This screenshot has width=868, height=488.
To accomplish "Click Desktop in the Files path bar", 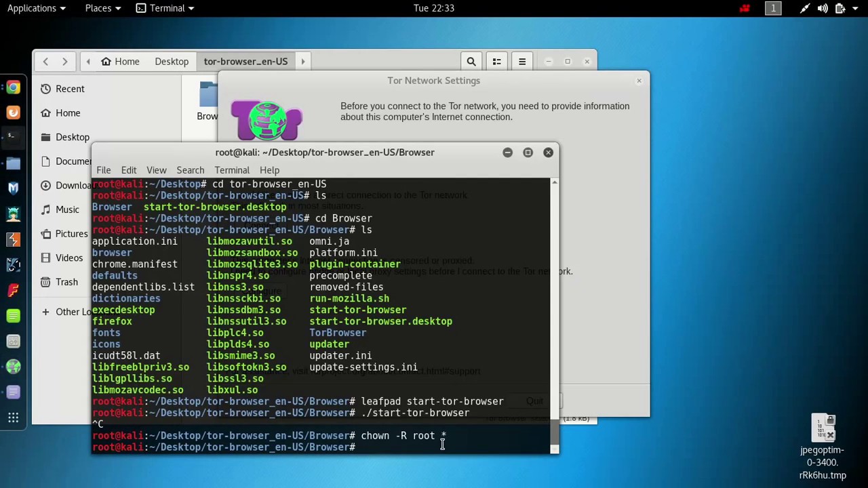I will (x=172, y=62).
